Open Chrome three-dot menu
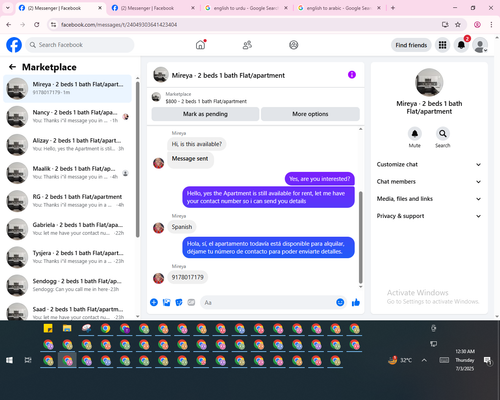 click(491, 24)
